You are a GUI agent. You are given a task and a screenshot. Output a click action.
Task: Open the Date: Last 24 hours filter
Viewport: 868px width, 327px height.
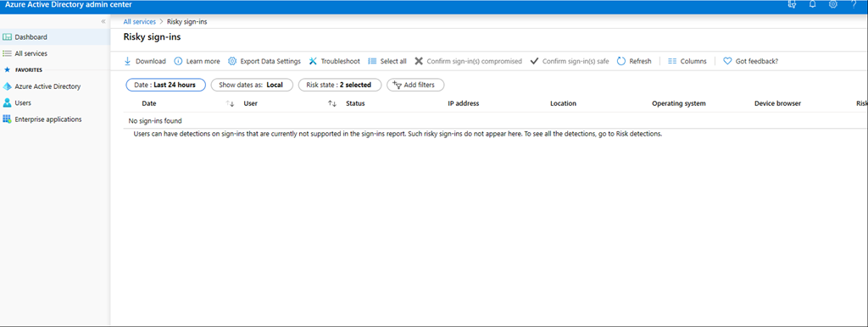pyautogui.click(x=165, y=86)
